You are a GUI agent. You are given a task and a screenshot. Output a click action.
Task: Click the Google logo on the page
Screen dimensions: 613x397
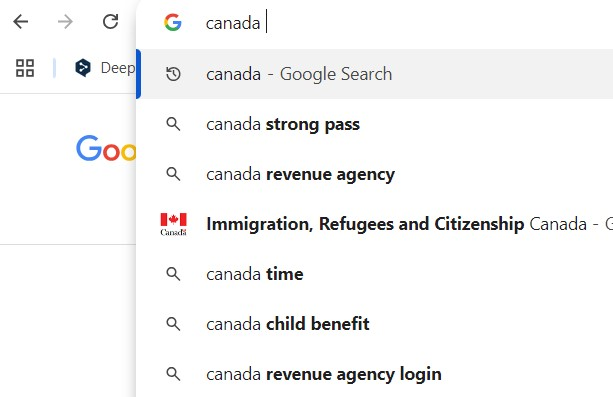[106, 149]
